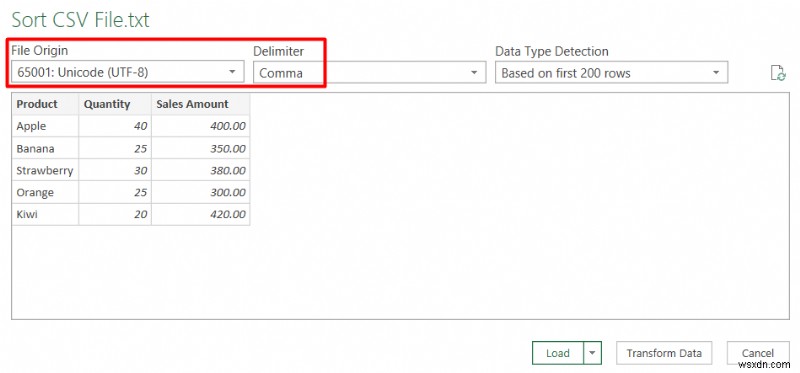Image resolution: width=800 pixels, height=373 pixels.
Task: Open the File Origin dropdown
Action: click(128, 72)
